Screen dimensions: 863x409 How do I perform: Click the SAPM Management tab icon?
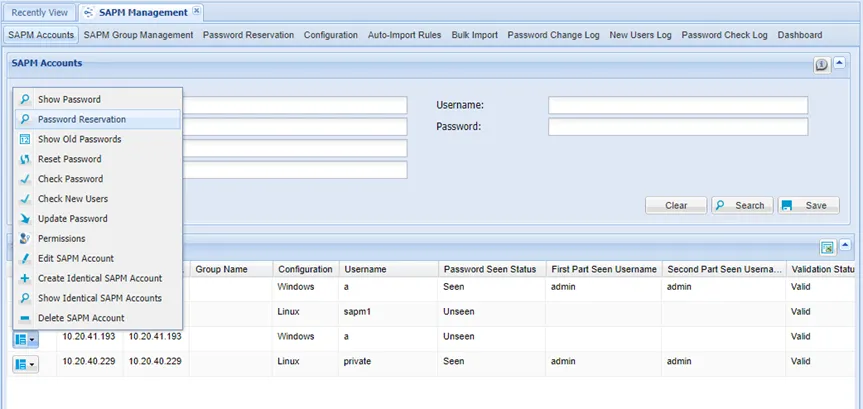pos(89,12)
